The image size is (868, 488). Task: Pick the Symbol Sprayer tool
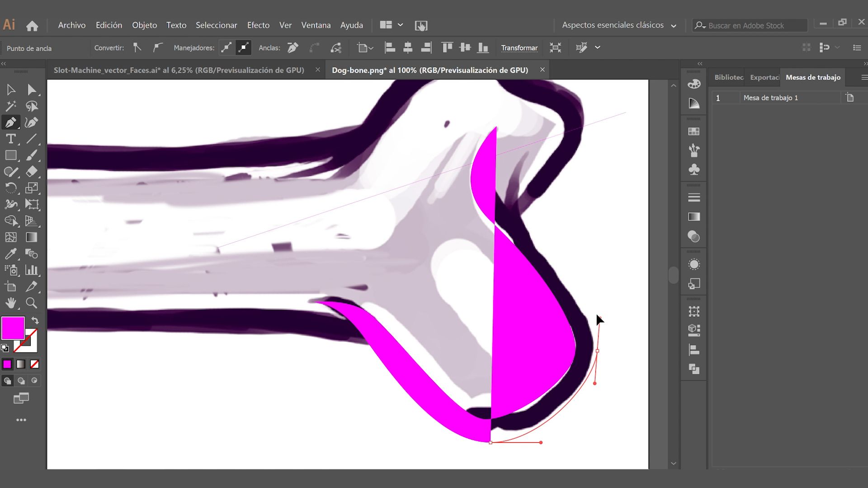11,270
